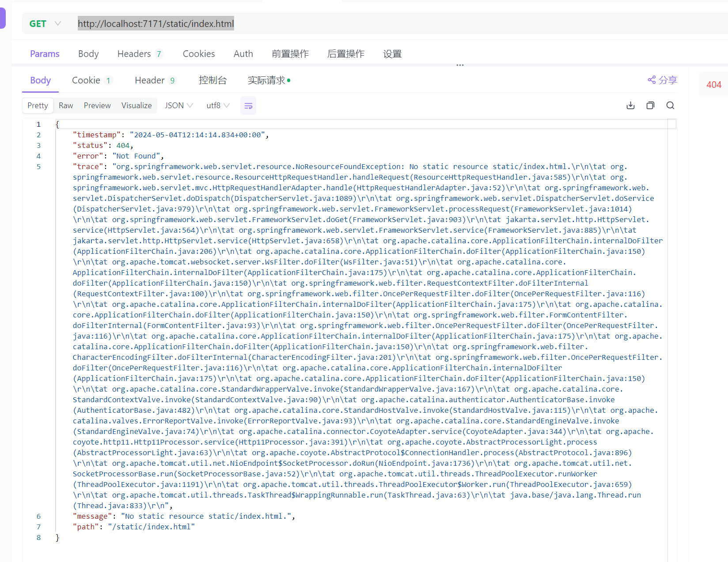
Task: Click line number 1 in gutter
Action: pyautogui.click(x=38, y=124)
